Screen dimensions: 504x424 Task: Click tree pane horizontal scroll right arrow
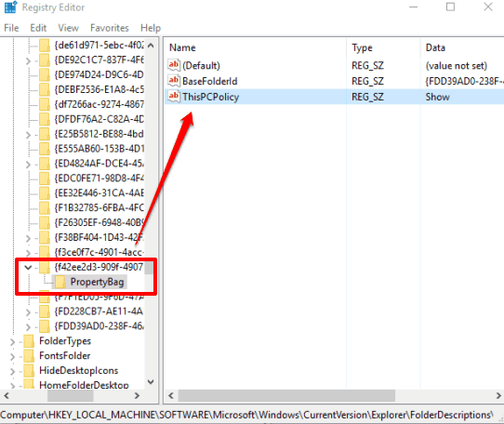(138, 395)
